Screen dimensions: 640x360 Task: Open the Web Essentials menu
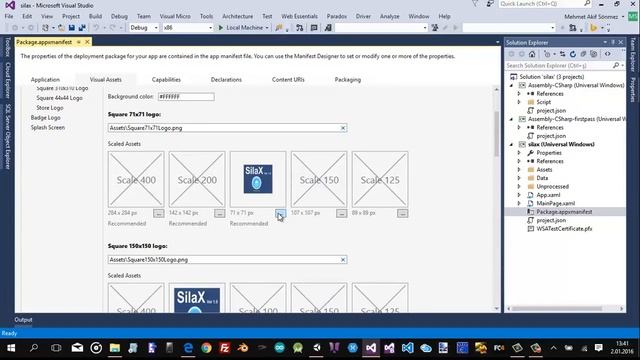tap(299, 16)
